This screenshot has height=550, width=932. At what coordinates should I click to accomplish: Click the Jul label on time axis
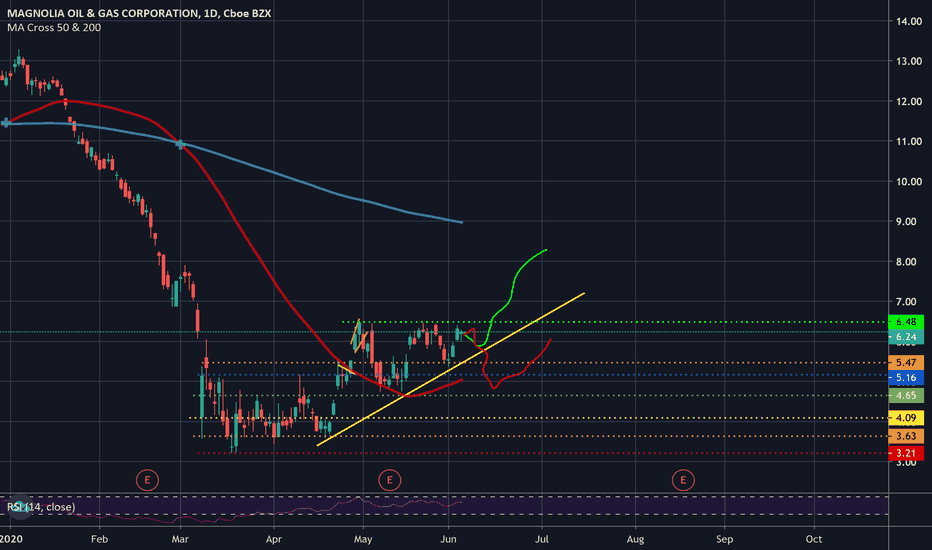coord(541,539)
